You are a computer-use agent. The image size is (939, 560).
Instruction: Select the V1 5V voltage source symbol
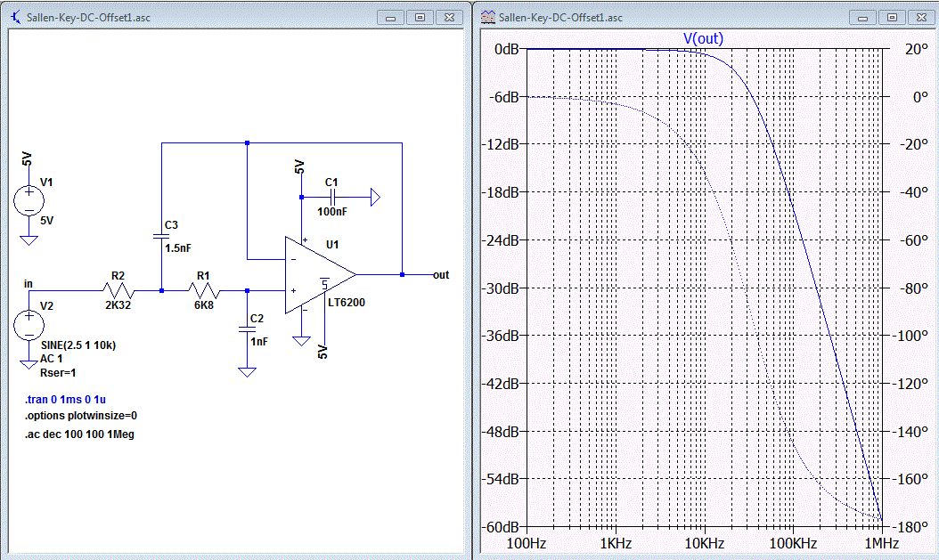click(29, 200)
